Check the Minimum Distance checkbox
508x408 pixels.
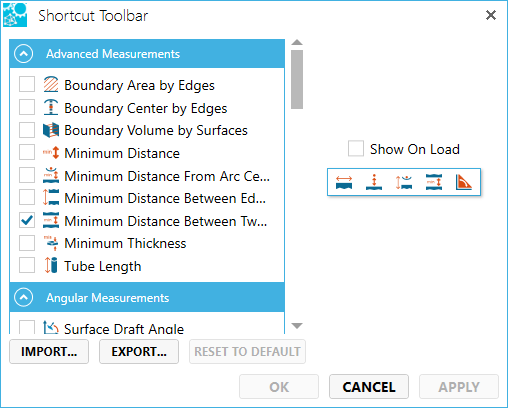tap(27, 152)
